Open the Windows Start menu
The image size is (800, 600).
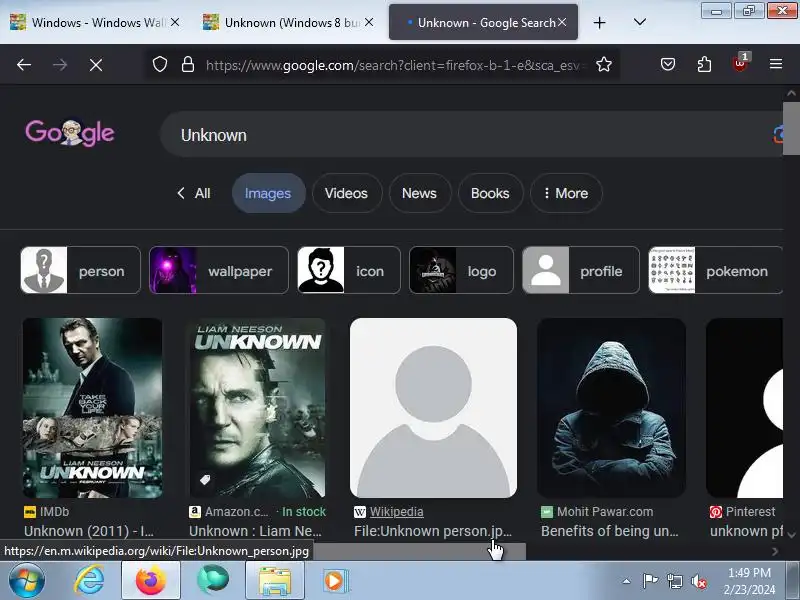(x=26, y=581)
